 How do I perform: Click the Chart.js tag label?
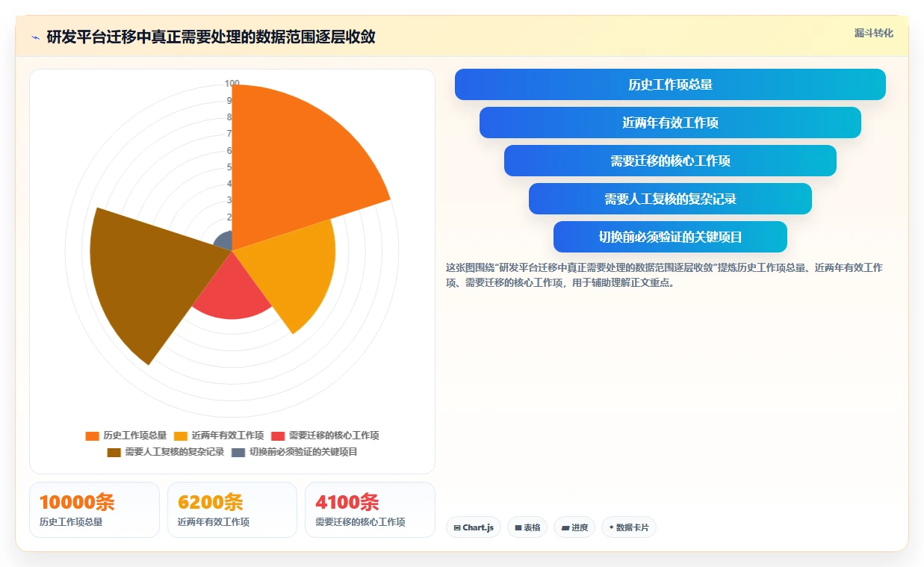[478, 527]
